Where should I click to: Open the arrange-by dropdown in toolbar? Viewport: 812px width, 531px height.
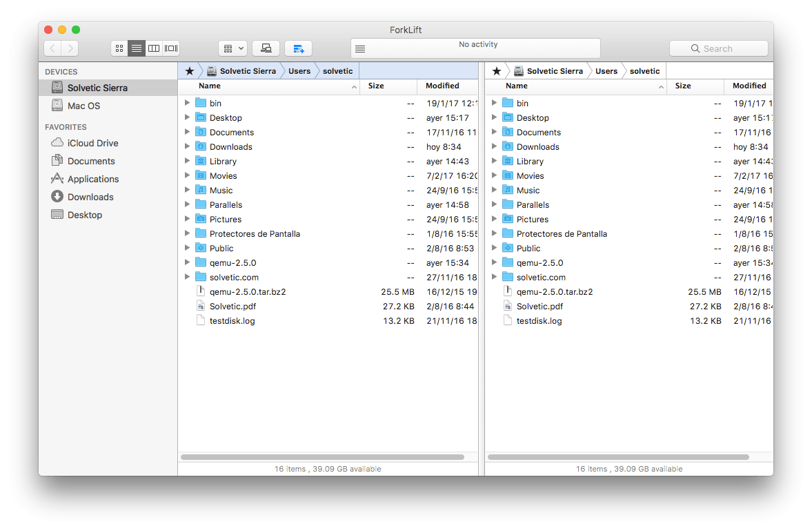[232, 48]
